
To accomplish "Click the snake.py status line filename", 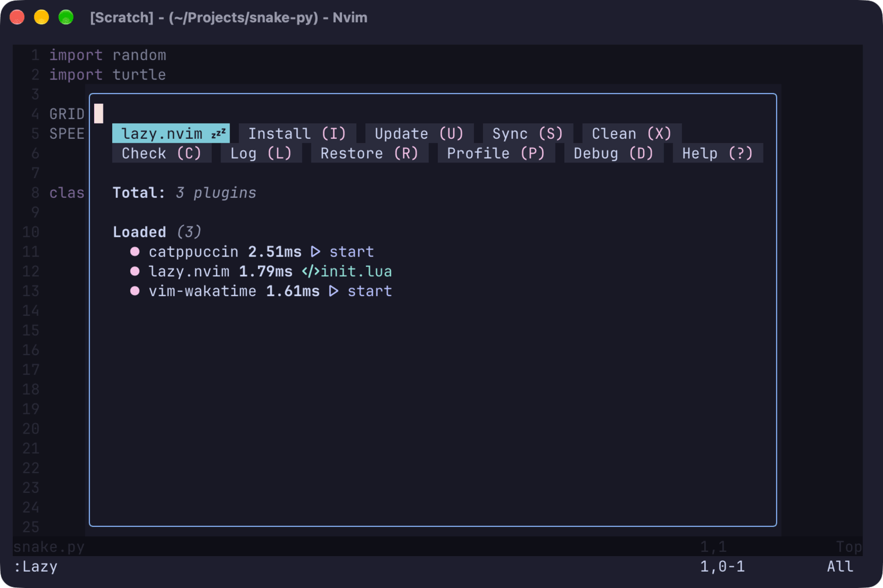I will point(49,547).
